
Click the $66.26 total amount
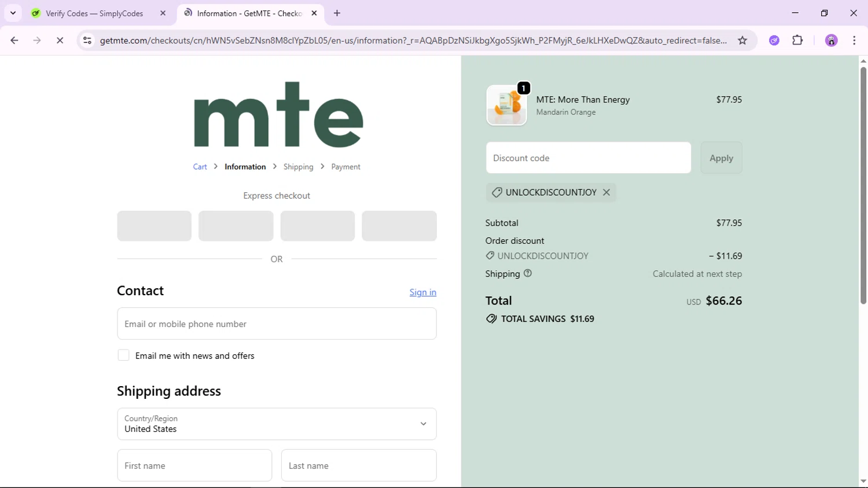pyautogui.click(x=724, y=300)
